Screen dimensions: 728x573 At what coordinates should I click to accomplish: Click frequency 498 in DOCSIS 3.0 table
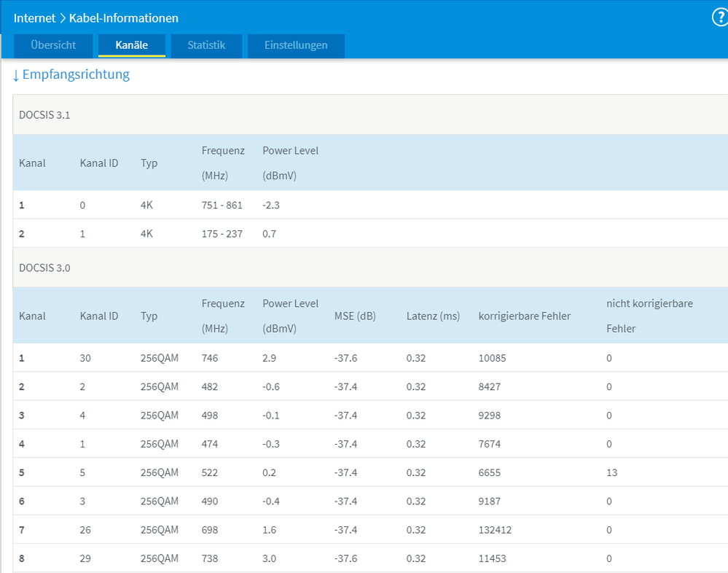click(210, 416)
